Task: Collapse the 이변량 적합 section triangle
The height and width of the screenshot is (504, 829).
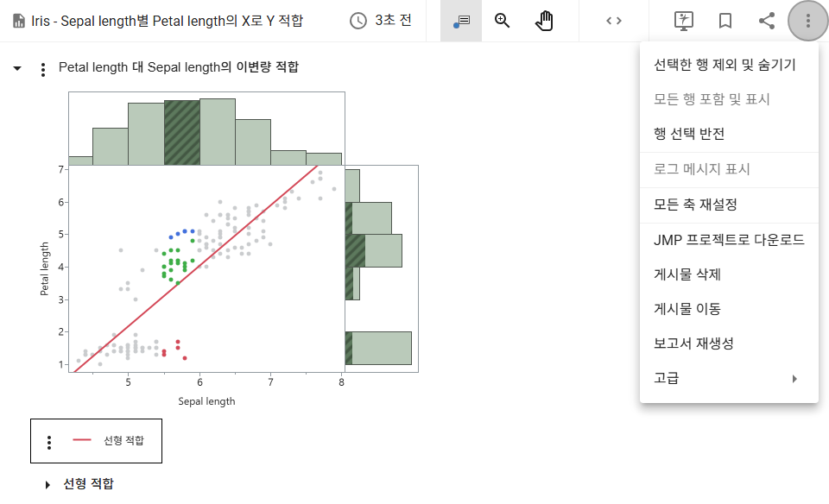Action: click(x=17, y=68)
